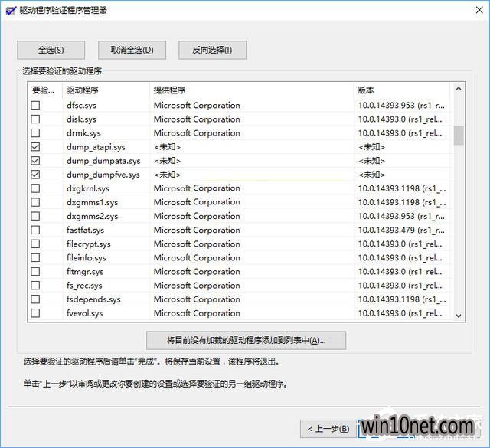The height and width of the screenshot is (448, 490).
Task: Click the 反向选择 button
Action: point(212,50)
